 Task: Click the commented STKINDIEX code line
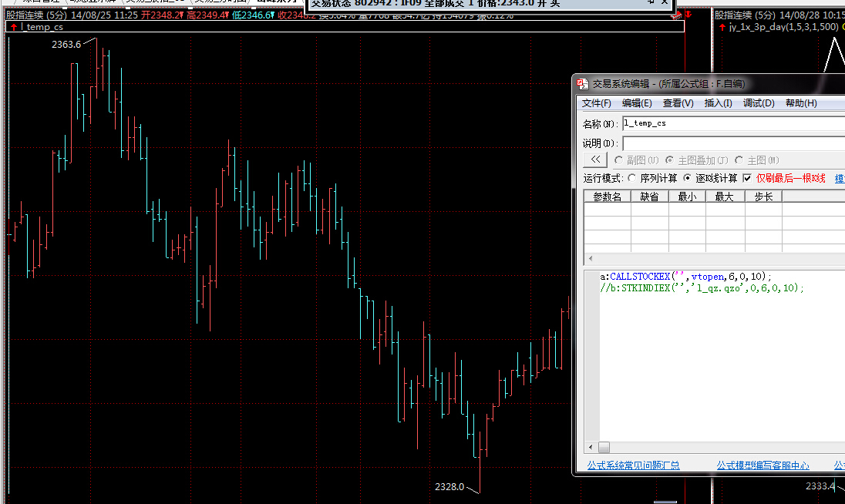click(x=702, y=288)
